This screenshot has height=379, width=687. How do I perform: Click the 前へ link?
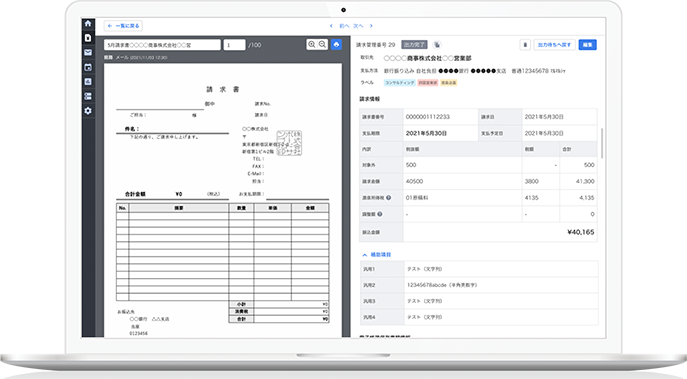pos(344,26)
